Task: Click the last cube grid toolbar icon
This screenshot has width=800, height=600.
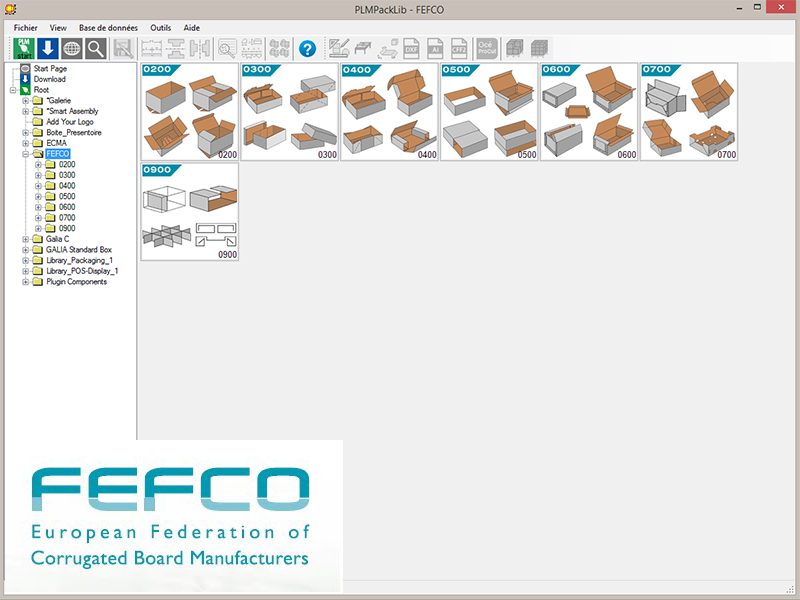Action: pos(539,48)
